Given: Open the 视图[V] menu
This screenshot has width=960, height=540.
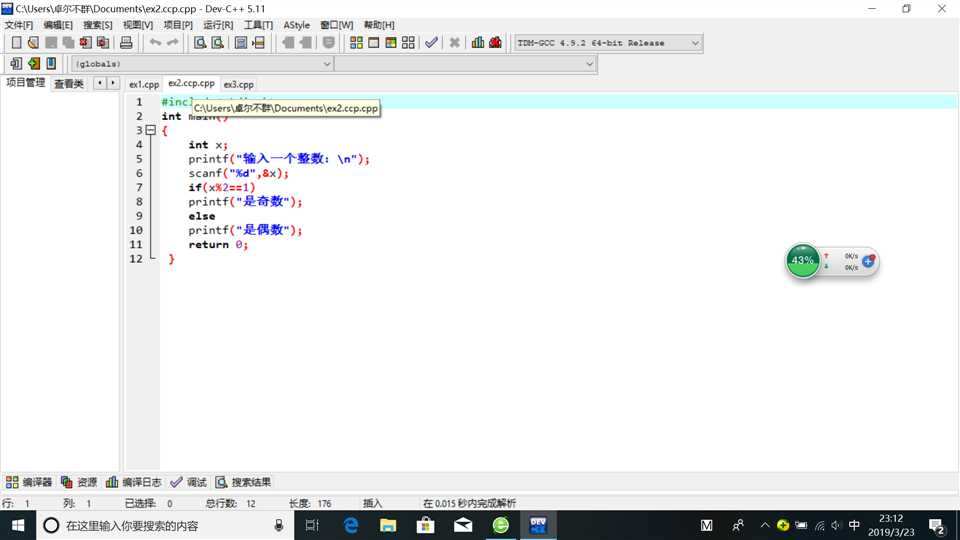Looking at the screenshot, I should [x=138, y=25].
